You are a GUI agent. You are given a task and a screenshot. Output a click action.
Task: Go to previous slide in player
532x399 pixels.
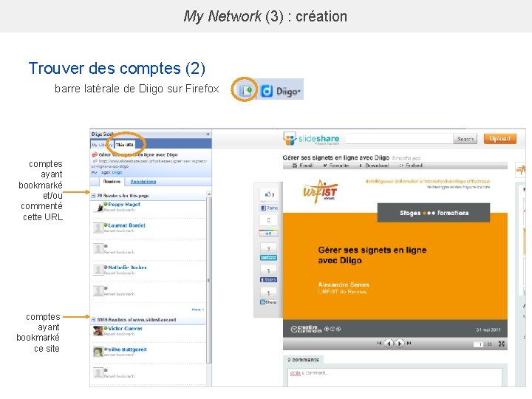point(389,344)
